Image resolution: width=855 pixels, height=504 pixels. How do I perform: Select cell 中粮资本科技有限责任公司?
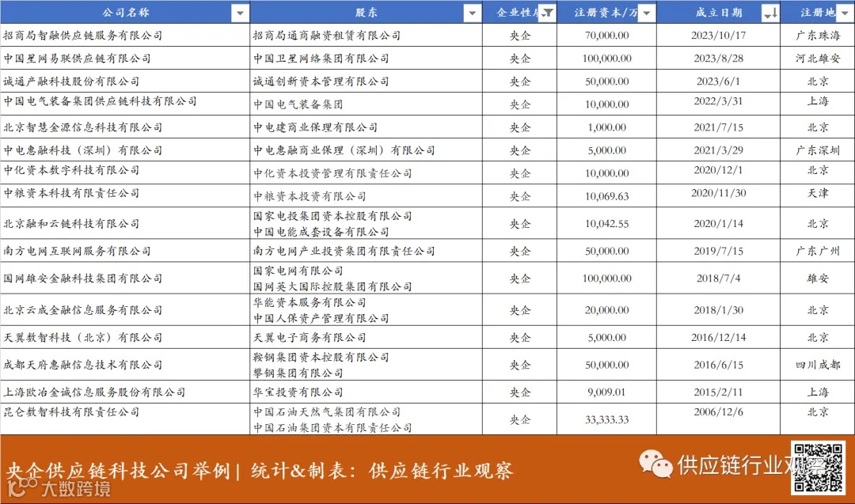pyautogui.click(x=125, y=195)
